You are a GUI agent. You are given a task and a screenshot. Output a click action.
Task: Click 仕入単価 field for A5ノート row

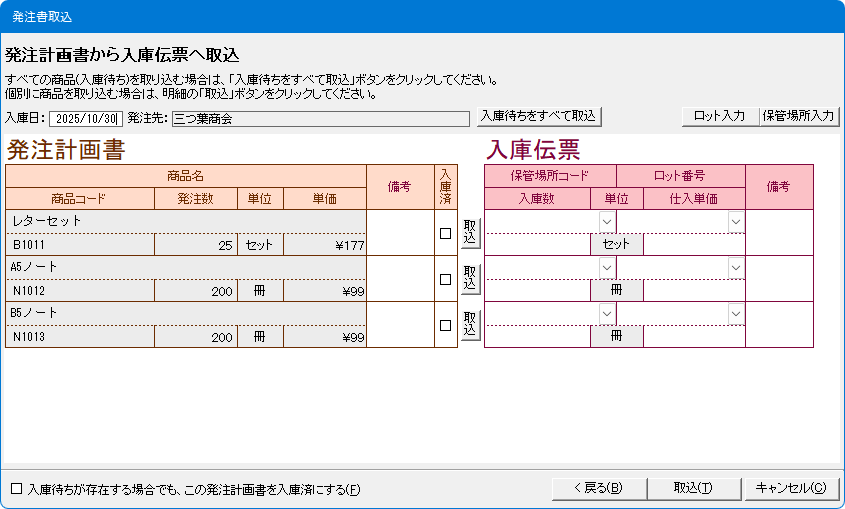(x=694, y=290)
